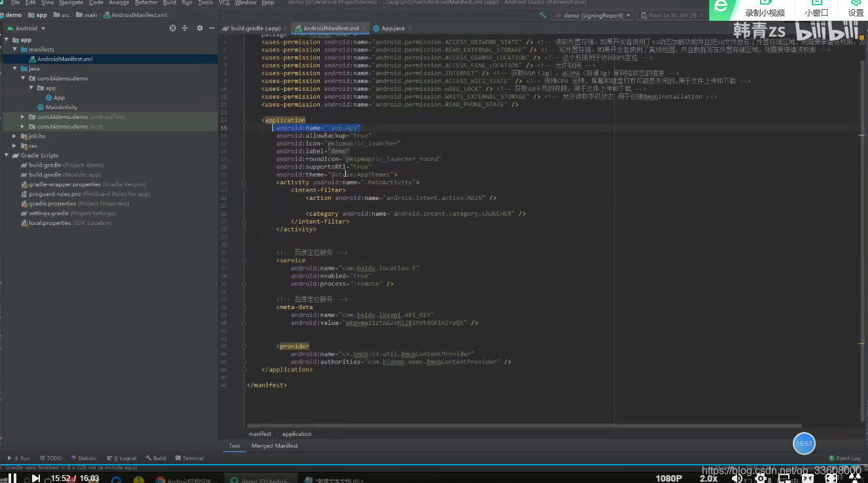Change video quality 1080P

point(669,478)
